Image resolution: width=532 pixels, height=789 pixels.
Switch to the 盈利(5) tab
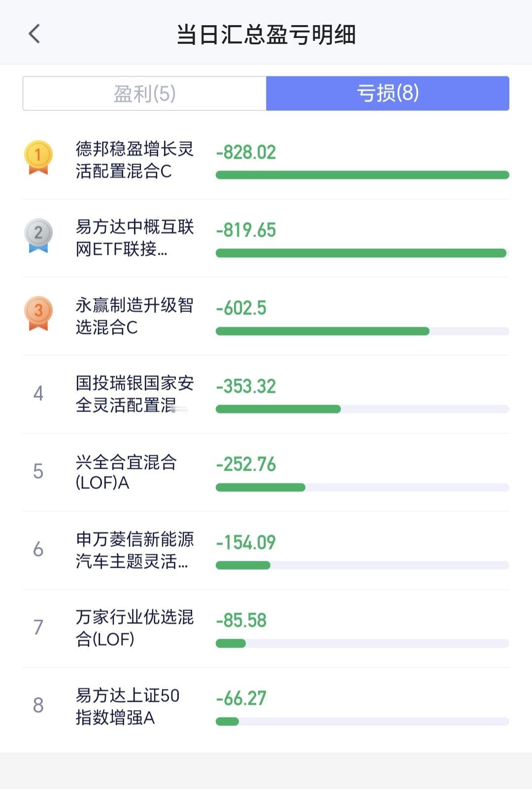click(144, 93)
